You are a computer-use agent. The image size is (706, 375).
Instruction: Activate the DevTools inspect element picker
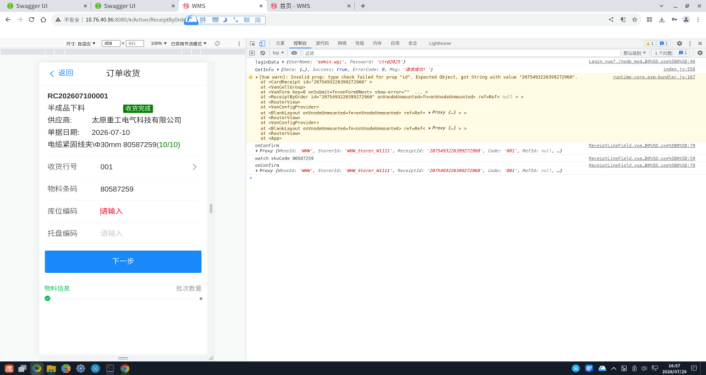[252, 43]
